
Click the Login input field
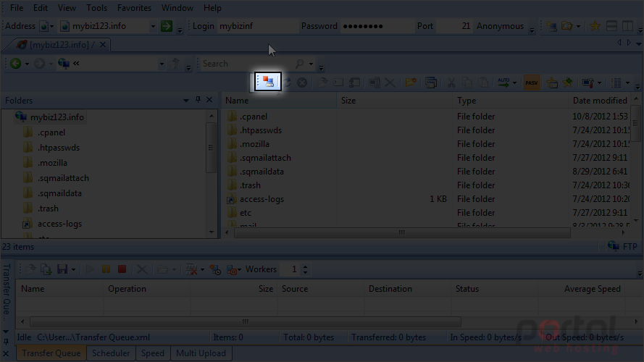point(258,26)
